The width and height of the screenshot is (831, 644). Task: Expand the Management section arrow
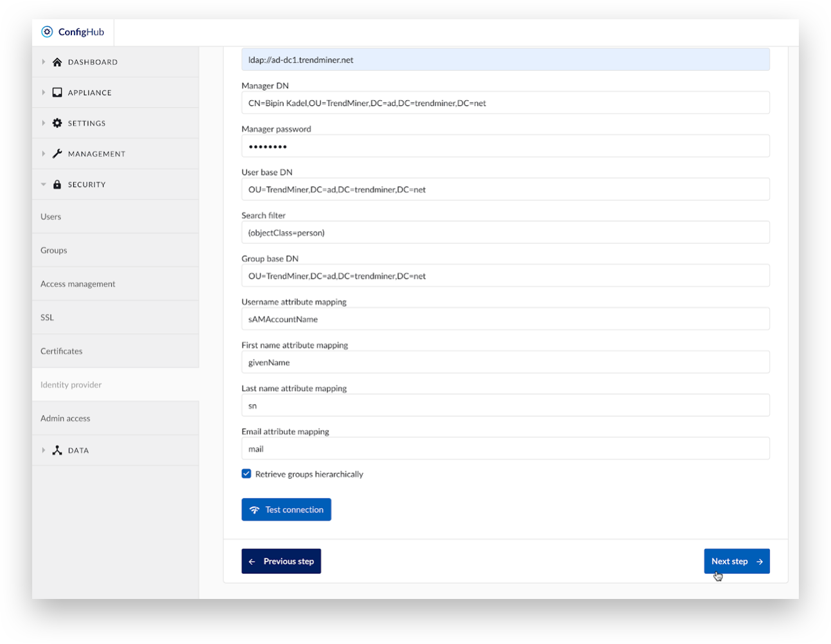[x=43, y=153]
